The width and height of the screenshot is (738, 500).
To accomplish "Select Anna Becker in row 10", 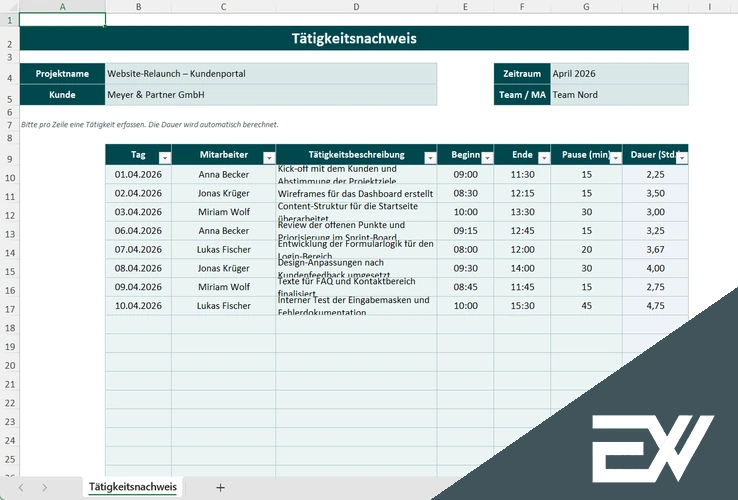I will coord(224,175).
